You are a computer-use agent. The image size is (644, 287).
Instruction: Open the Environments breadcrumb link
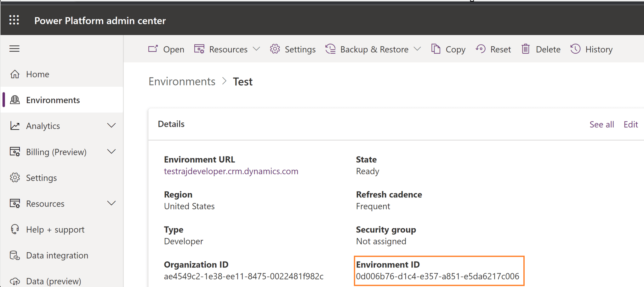(x=182, y=81)
